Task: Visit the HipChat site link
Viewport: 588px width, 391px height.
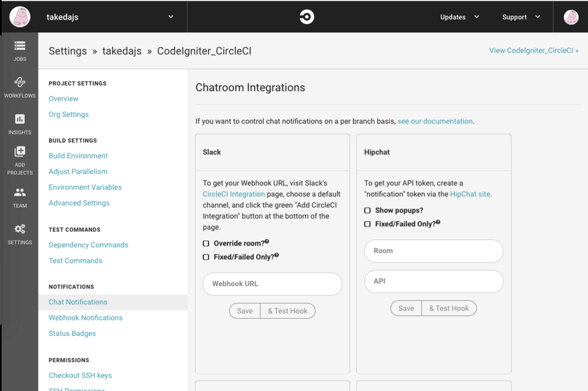Action: pyautogui.click(x=470, y=194)
